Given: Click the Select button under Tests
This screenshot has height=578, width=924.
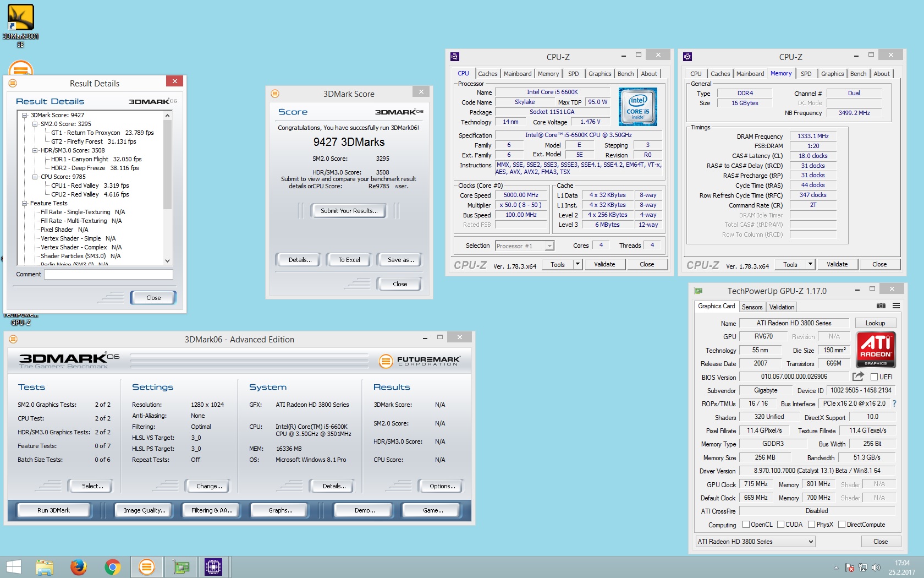Looking at the screenshot, I should pos(92,486).
